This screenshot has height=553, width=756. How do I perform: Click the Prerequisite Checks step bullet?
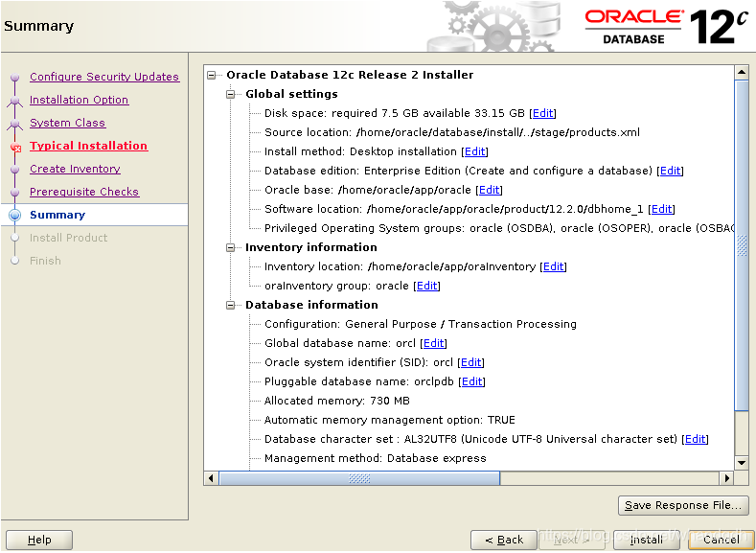click(x=15, y=193)
